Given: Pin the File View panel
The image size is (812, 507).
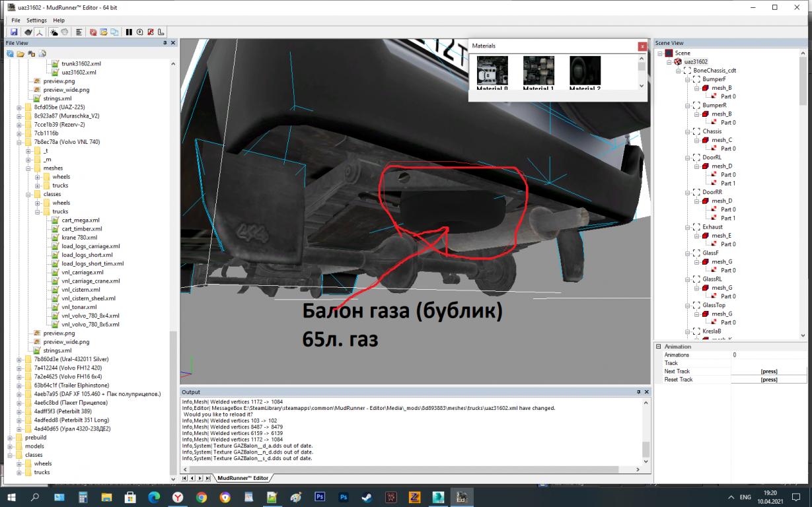Looking at the screenshot, I should [x=165, y=43].
